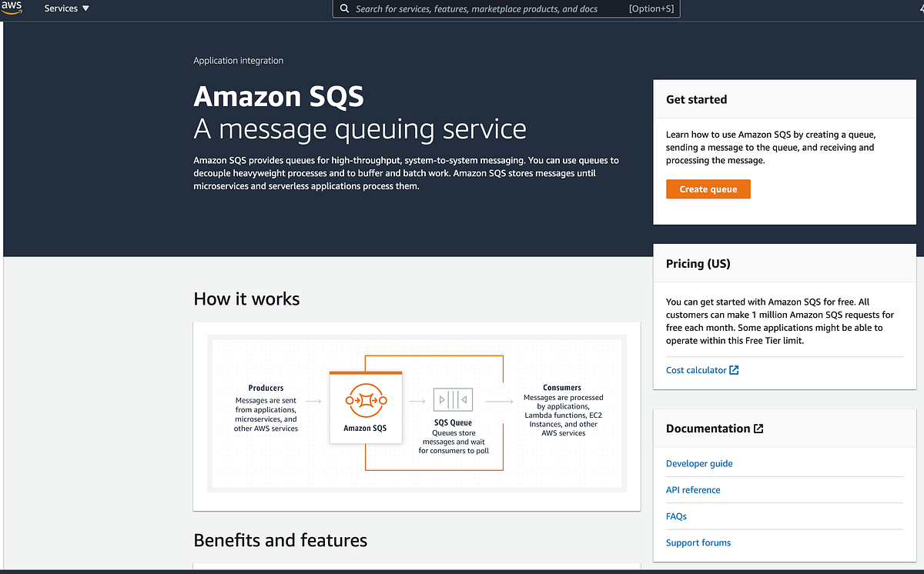
Task: Open the Developer guide link
Action: [x=699, y=463]
